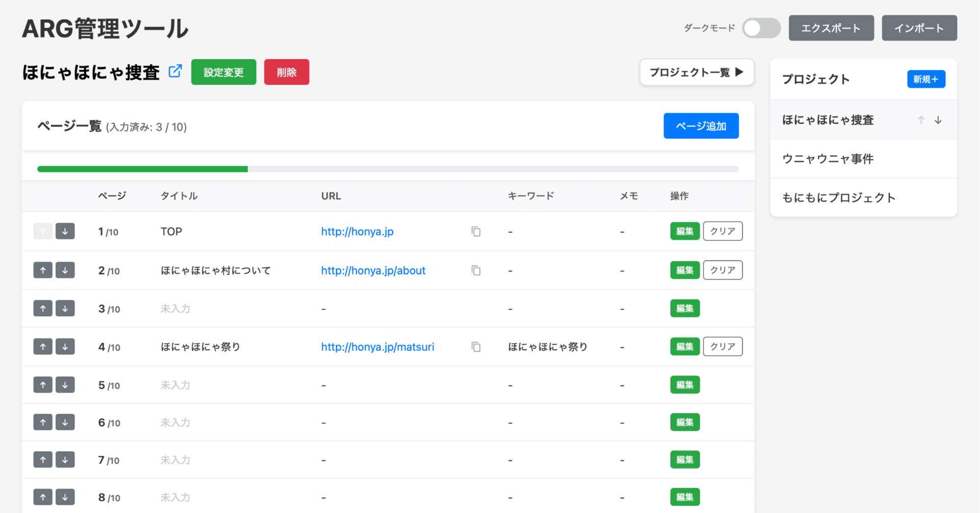The height and width of the screenshot is (513, 980).
Task: Edit page 2/10 ほにゃほにゃ村について
Action: [x=684, y=270]
